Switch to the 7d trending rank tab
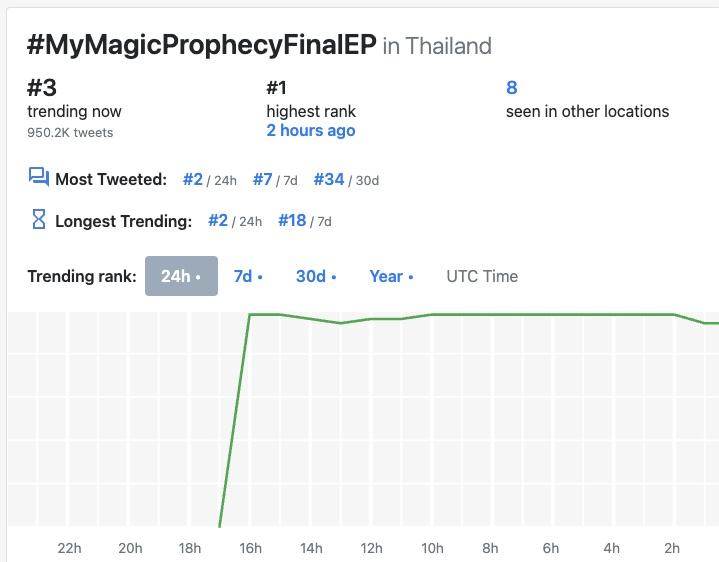719x562 pixels. 247,276
